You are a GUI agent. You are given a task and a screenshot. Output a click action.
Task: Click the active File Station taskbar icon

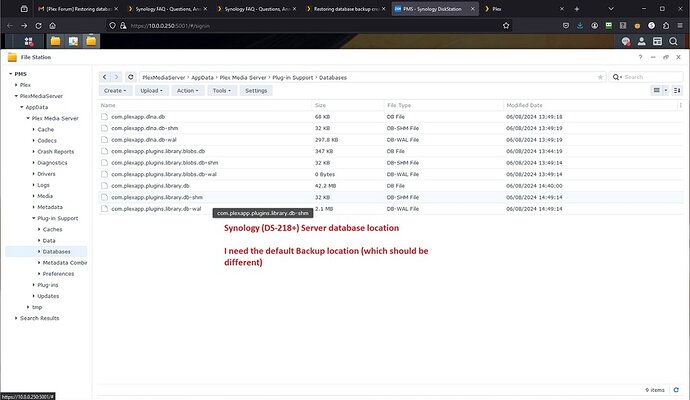[x=91, y=41]
